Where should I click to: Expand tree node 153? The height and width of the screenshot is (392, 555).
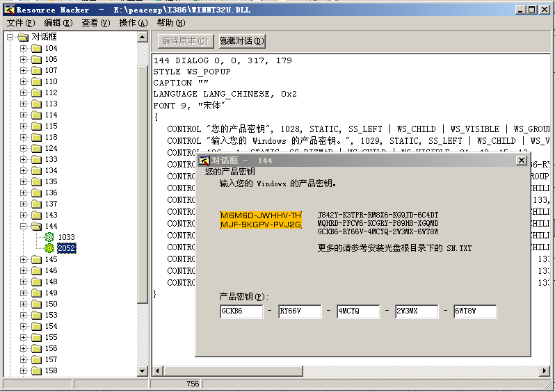[x=24, y=316]
